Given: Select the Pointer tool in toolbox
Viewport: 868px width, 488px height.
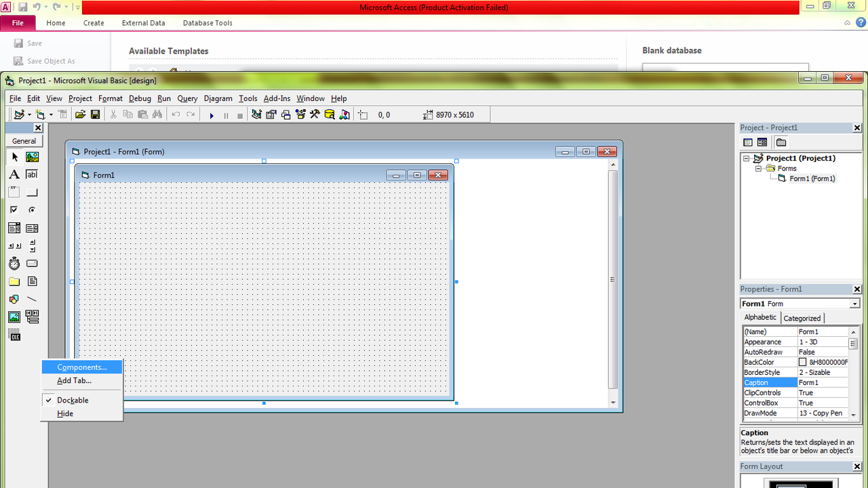Looking at the screenshot, I should 14,157.
